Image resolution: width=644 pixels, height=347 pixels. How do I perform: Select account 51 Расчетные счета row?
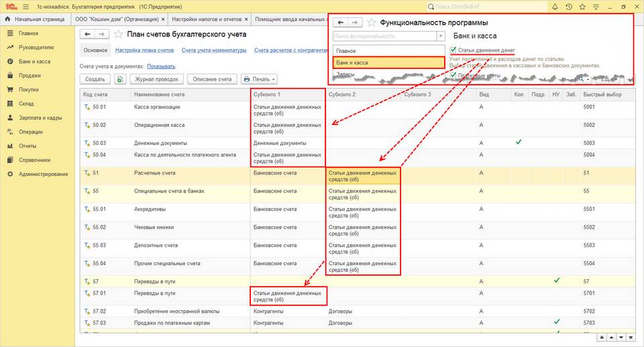(x=358, y=176)
